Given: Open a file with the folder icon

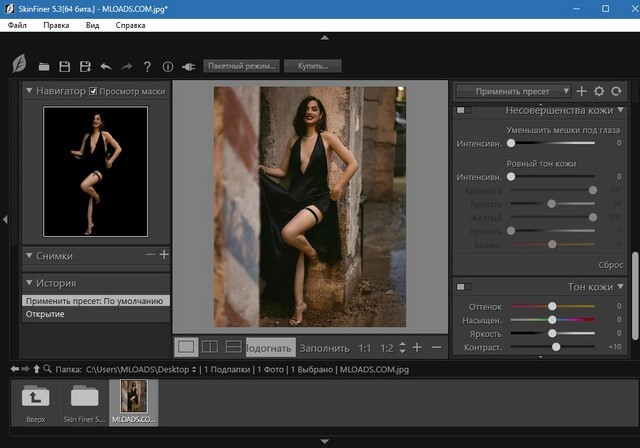Looking at the screenshot, I should 44,67.
